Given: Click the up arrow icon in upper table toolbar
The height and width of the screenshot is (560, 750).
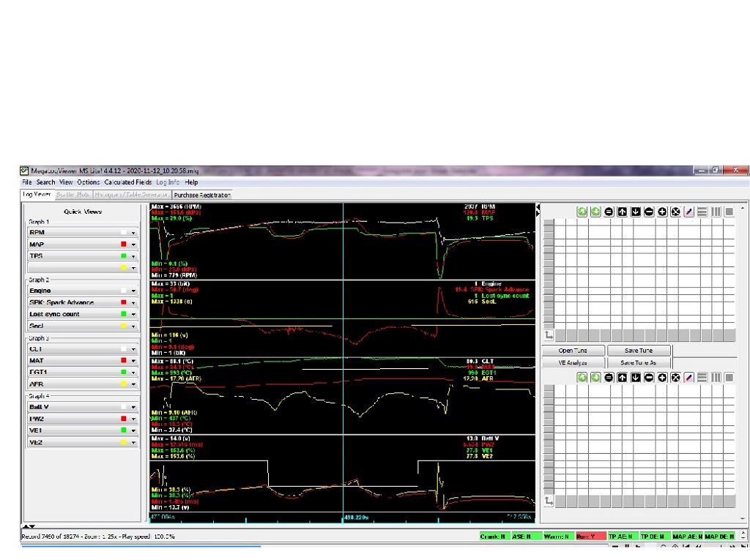Looking at the screenshot, I should pyautogui.click(x=623, y=212).
